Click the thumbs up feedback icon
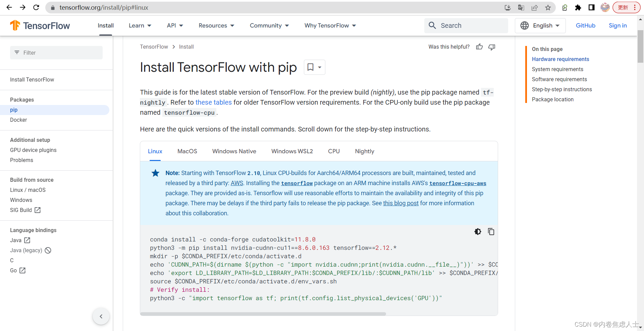 479,47
